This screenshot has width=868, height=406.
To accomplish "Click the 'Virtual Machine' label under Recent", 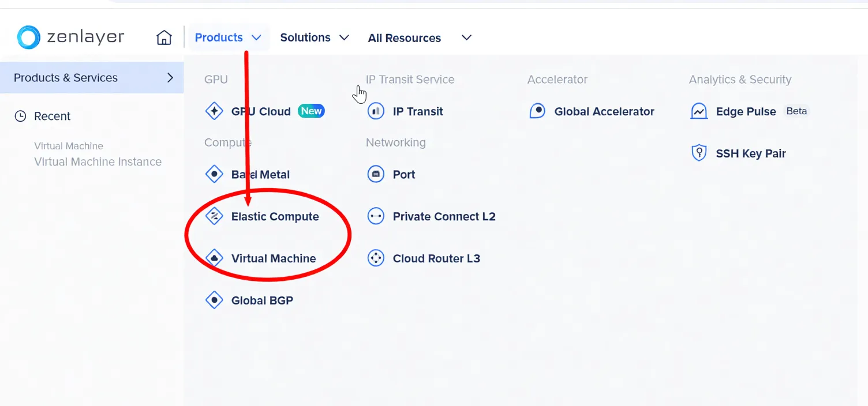I will point(68,146).
